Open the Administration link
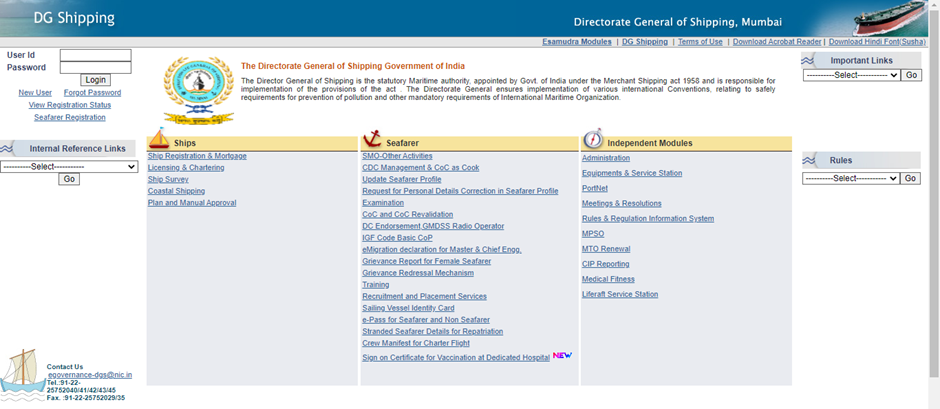940x409 pixels. click(x=606, y=158)
